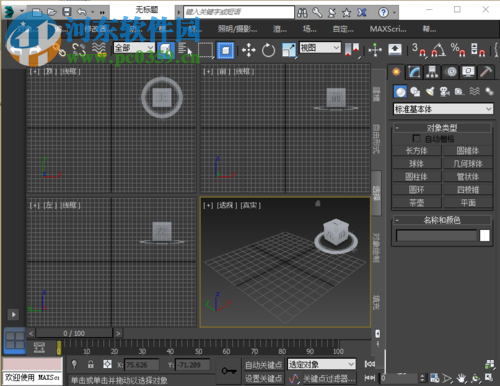Open the 选定对象 key filter dropdown
Image resolution: width=500 pixels, height=386 pixels.
[x=322, y=364]
